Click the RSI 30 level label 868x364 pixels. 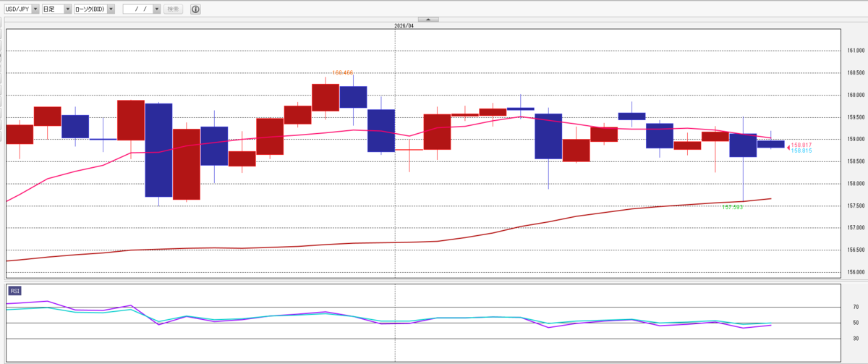(855, 338)
